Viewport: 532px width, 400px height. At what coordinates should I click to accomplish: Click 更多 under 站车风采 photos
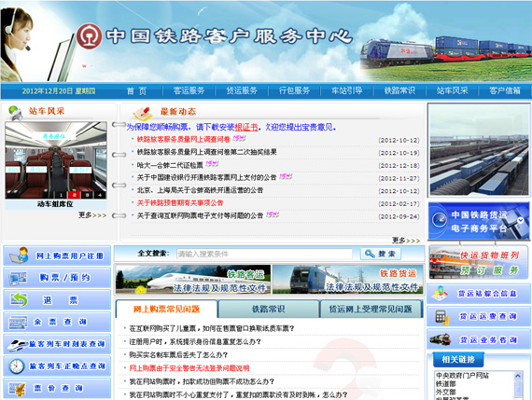pos(92,215)
